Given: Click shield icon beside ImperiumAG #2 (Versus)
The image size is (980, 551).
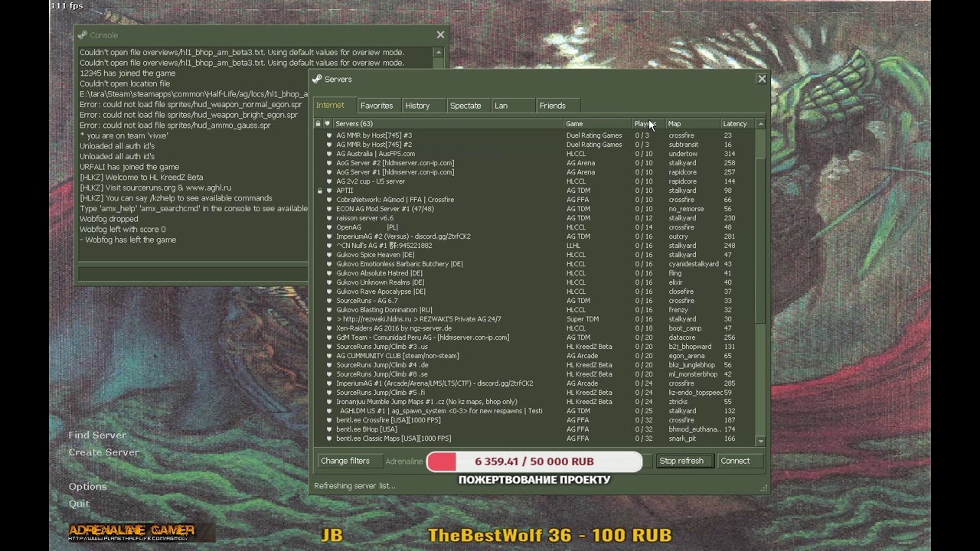Looking at the screenshot, I should (x=329, y=236).
